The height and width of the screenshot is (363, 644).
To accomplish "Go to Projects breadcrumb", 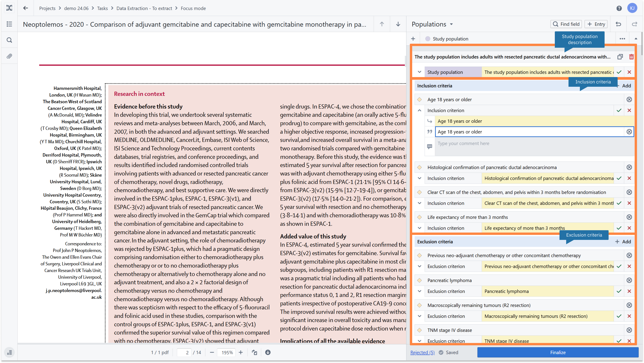I will [47, 8].
